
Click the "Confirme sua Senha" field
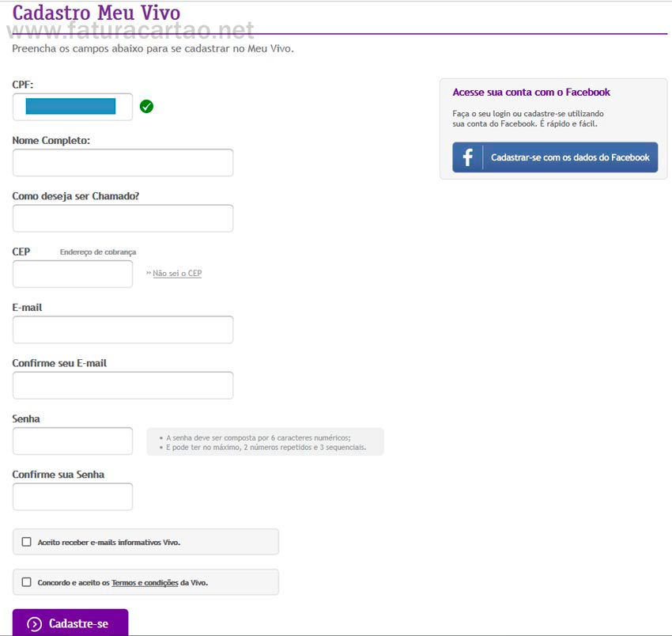72,497
